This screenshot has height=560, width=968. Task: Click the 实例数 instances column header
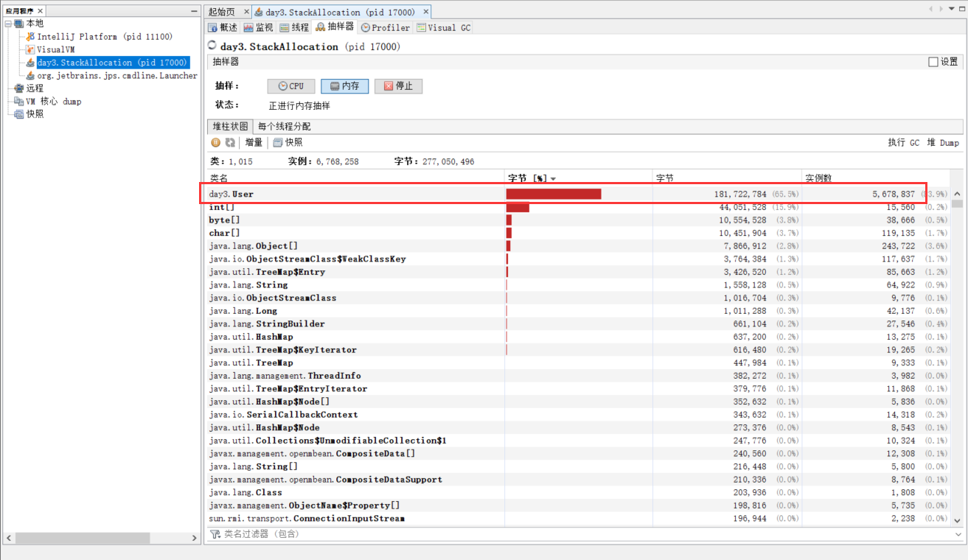876,178
